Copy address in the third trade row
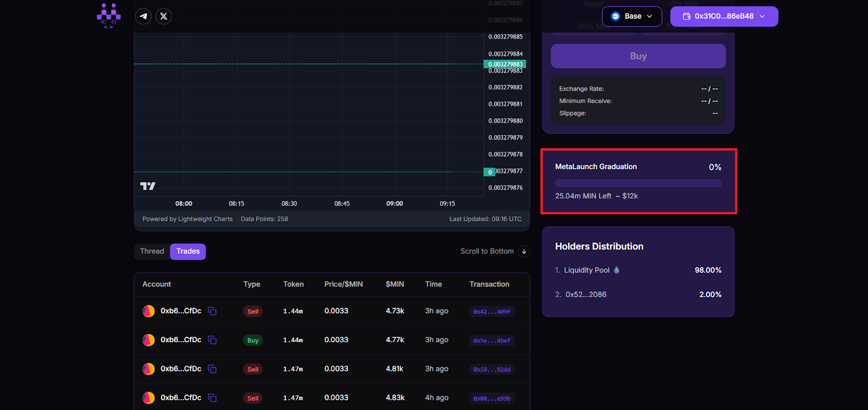This screenshot has width=868, height=410. click(x=213, y=369)
